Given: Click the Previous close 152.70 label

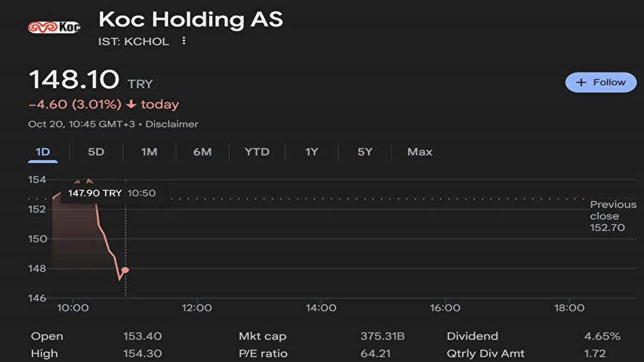Looking at the screenshot, I should [x=613, y=216].
